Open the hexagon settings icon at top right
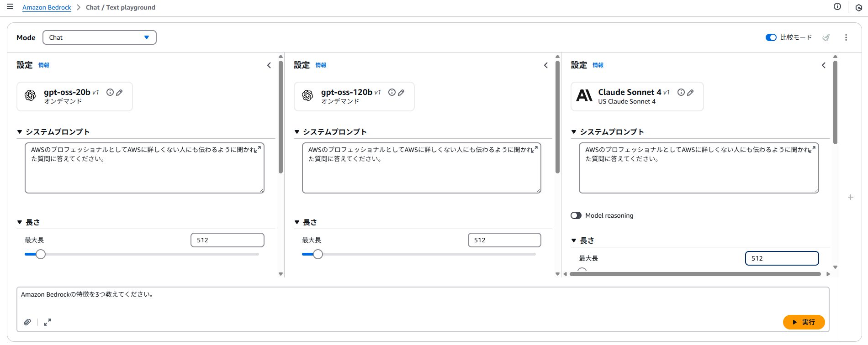The image size is (868, 345). [x=858, y=8]
